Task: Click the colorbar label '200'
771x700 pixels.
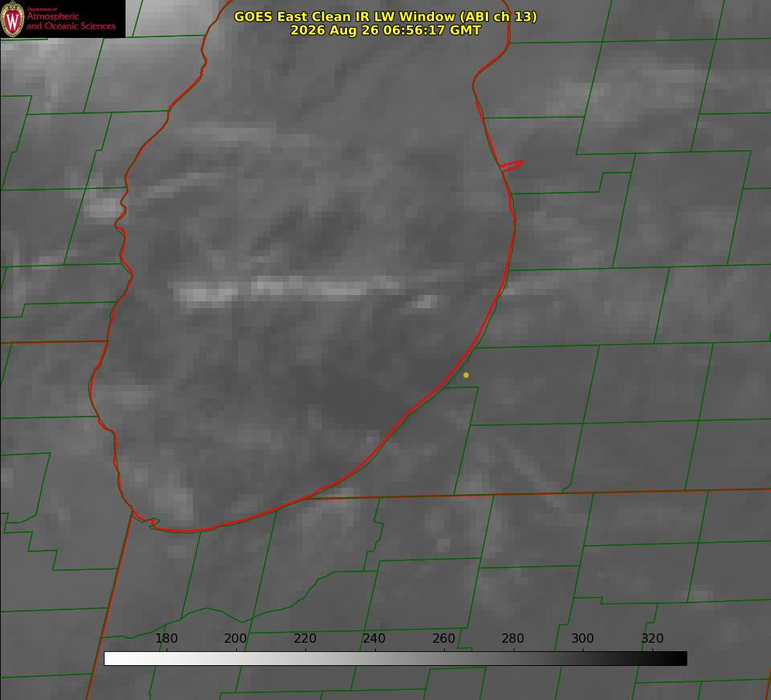Action: click(x=236, y=638)
